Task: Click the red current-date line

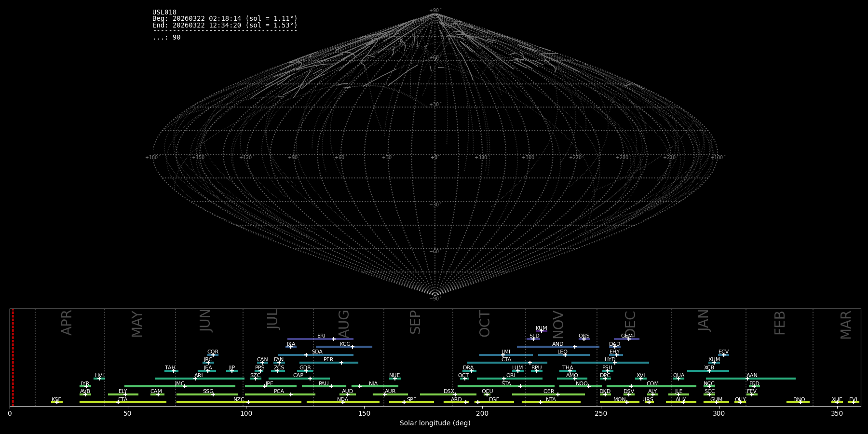Action: [13, 357]
